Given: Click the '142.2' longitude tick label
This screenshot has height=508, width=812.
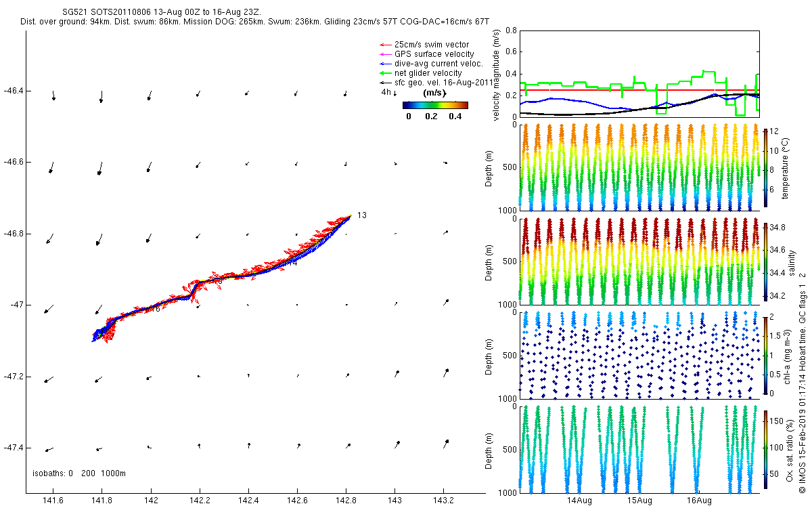Looking at the screenshot, I should tap(199, 501).
